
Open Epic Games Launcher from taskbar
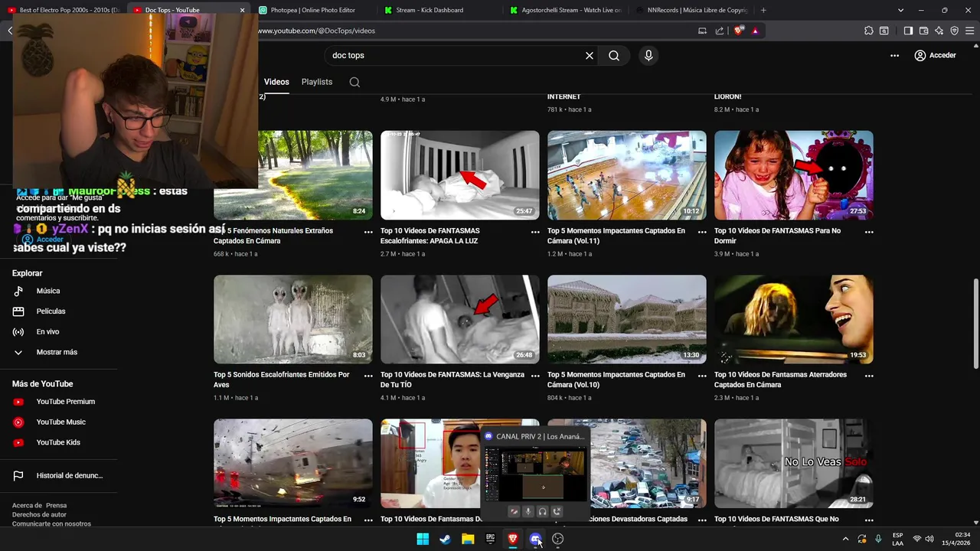[490, 539]
